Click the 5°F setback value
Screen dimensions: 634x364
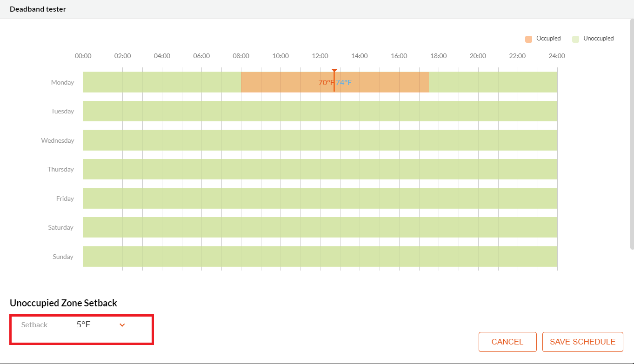click(83, 324)
